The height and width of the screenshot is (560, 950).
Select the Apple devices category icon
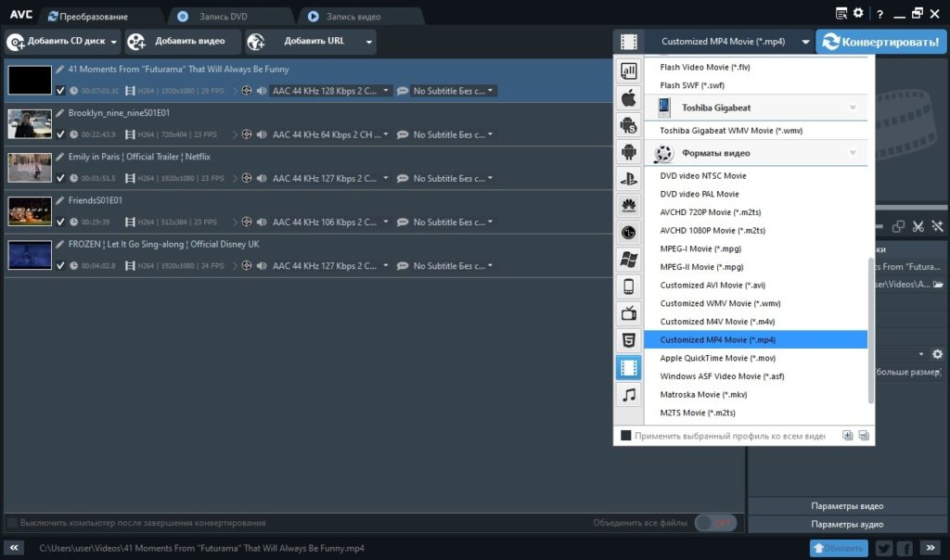pos(628,97)
